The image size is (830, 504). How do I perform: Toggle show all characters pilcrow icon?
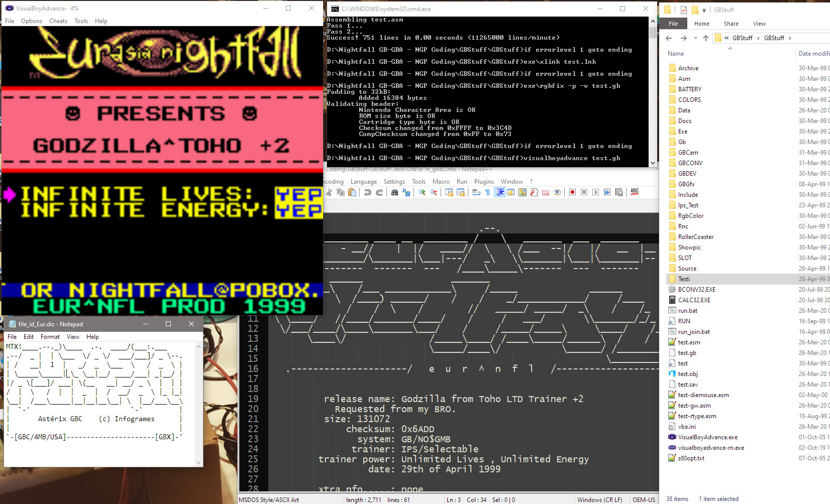tap(488, 192)
